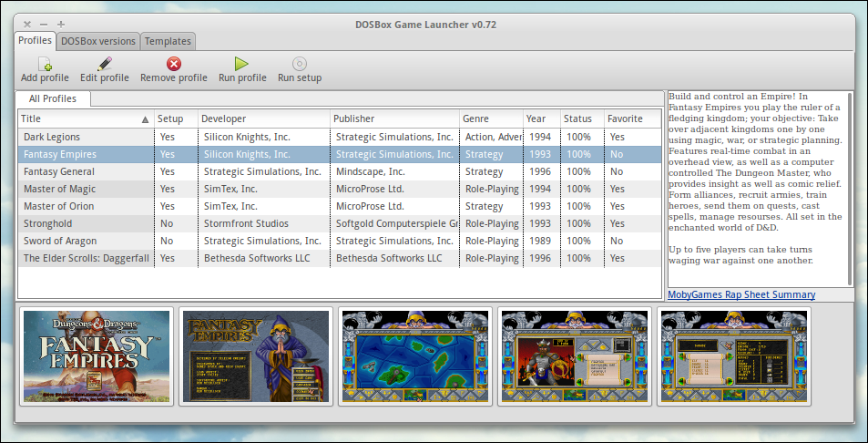
Task: Select the Dark Legions profile row
Action: click(340, 137)
